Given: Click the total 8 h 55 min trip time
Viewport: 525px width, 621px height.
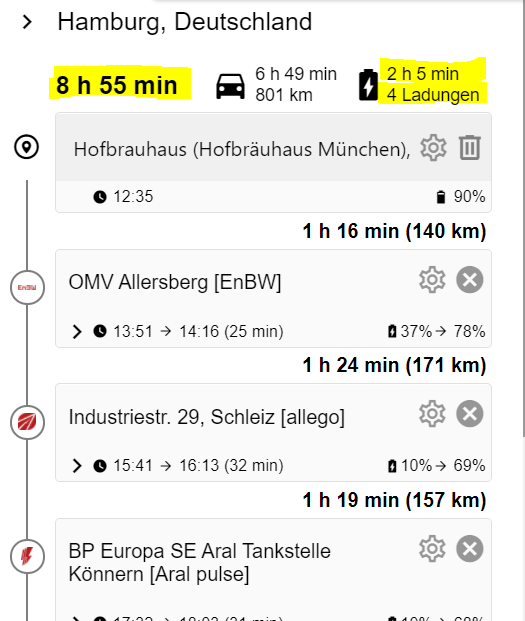Looking at the screenshot, I should (x=117, y=85).
